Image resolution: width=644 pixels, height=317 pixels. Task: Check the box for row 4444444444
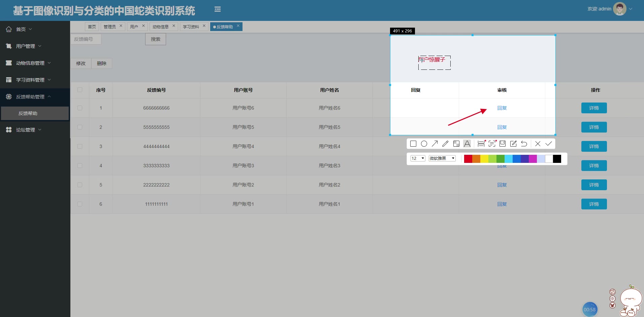click(x=80, y=146)
